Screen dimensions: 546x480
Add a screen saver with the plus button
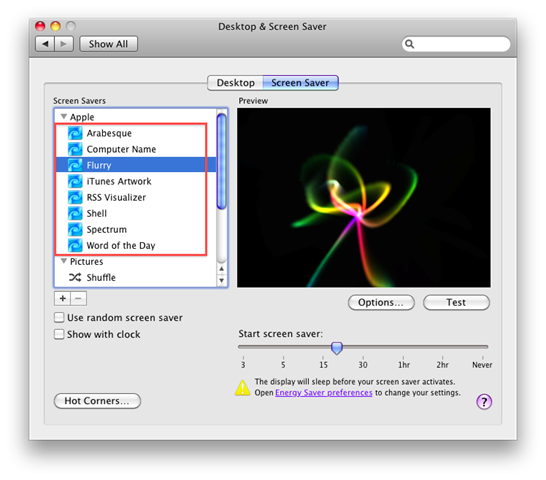[63, 298]
